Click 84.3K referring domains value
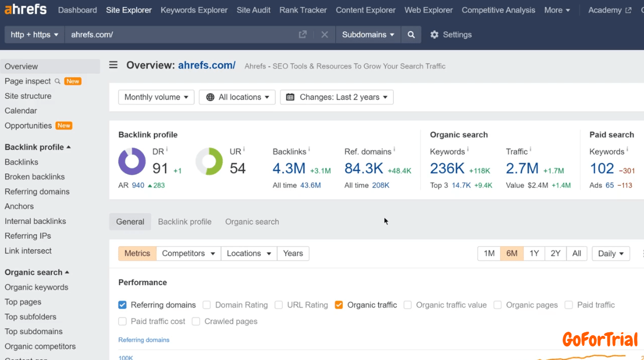644x360 pixels. [364, 169]
